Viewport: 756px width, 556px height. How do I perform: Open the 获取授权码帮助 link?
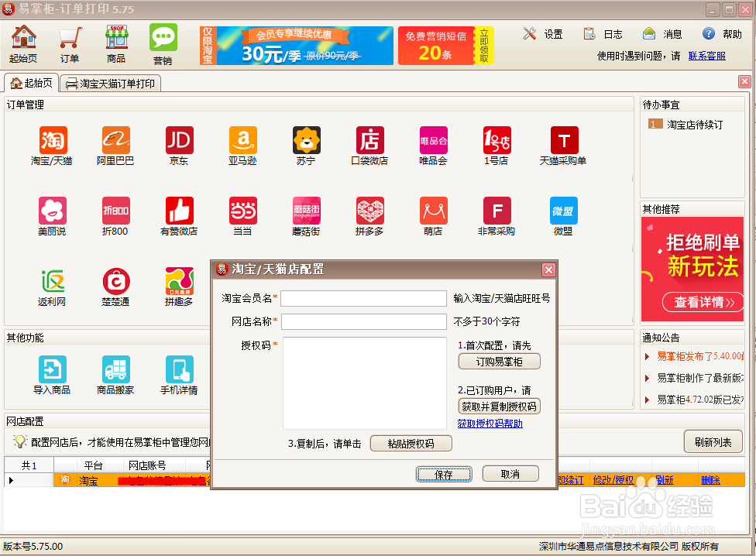click(490, 424)
